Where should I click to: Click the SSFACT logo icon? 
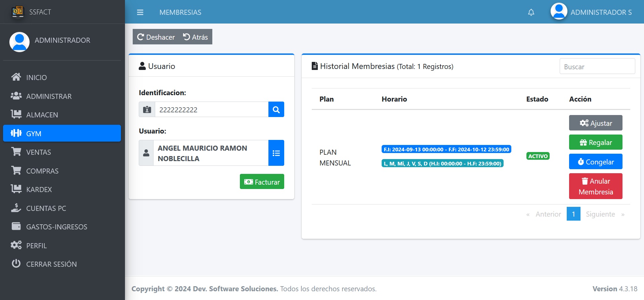coord(18,12)
